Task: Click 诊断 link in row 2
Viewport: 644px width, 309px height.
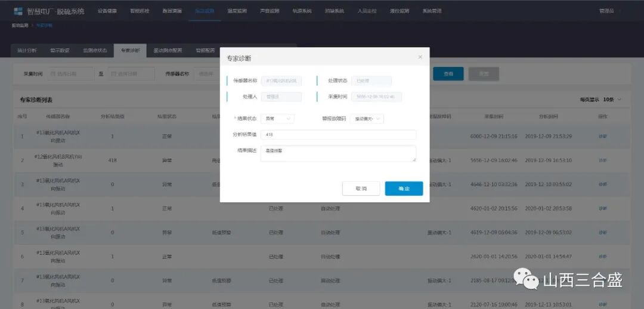Action: 602,160
